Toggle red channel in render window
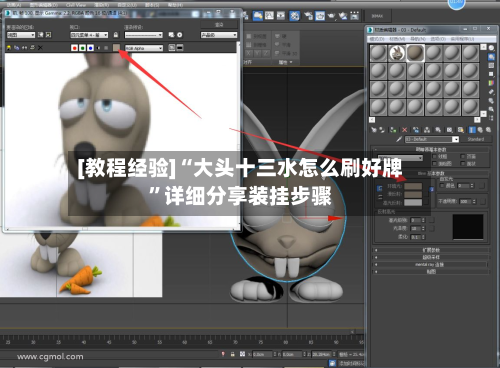The image size is (500, 368). 74,48
